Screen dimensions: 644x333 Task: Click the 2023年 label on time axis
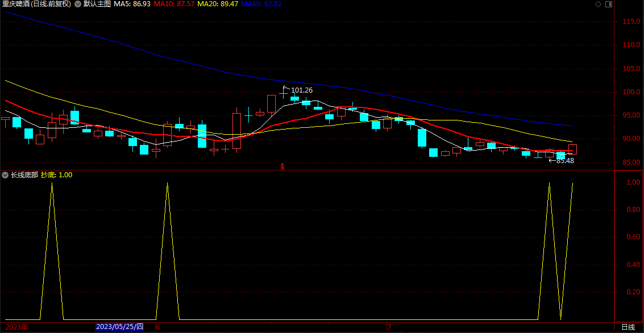[x=17, y=327]
